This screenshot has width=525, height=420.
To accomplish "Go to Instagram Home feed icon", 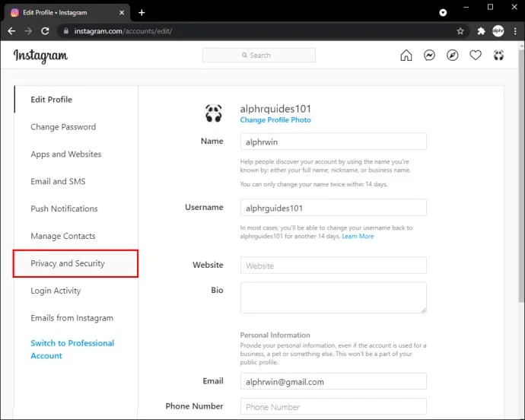I will 406,56.
